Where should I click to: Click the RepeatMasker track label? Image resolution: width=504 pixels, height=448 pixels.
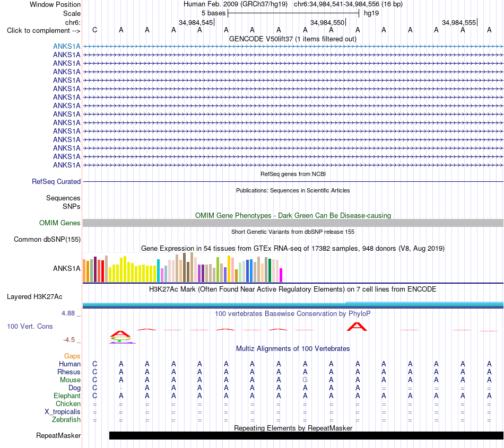[x=58, y=435]
